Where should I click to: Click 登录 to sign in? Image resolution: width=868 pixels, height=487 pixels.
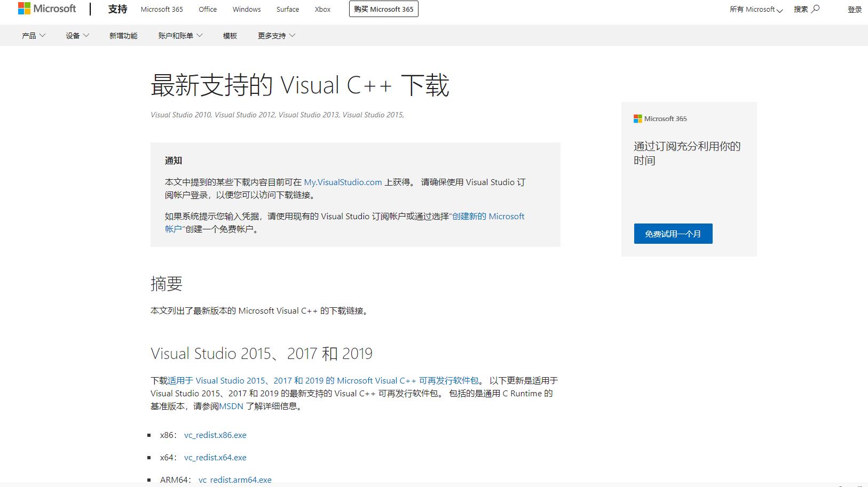pos(855,10)
